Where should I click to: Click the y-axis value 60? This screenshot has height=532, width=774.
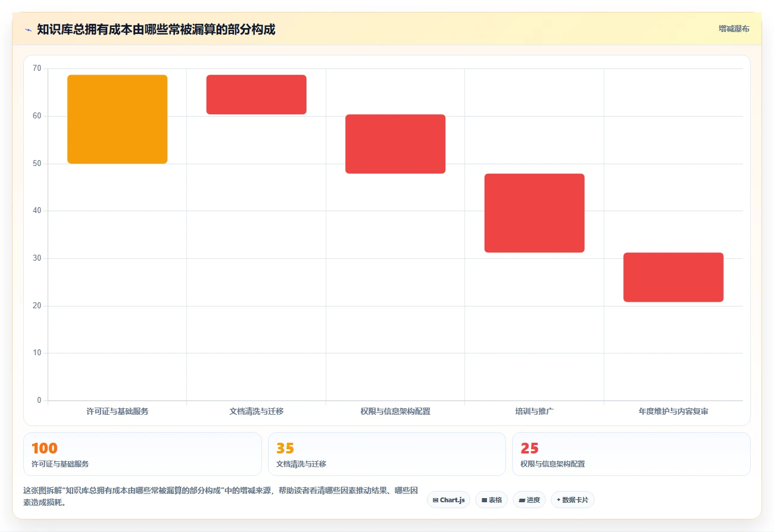[37, 116]
